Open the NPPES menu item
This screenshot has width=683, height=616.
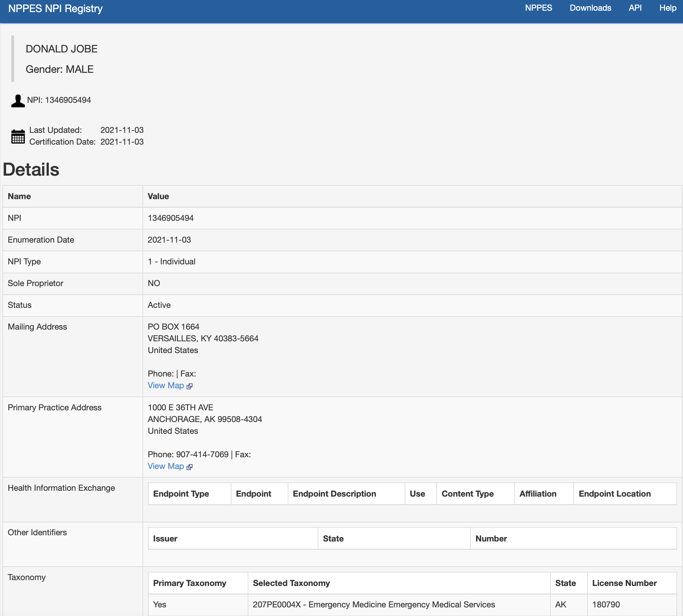[x=538, y=8]
